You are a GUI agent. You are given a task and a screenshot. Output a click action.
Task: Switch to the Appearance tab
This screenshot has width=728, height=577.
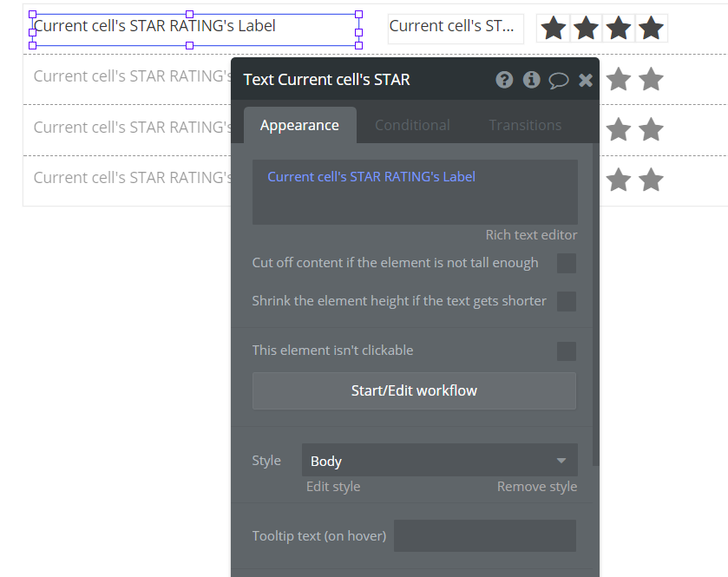300,125
